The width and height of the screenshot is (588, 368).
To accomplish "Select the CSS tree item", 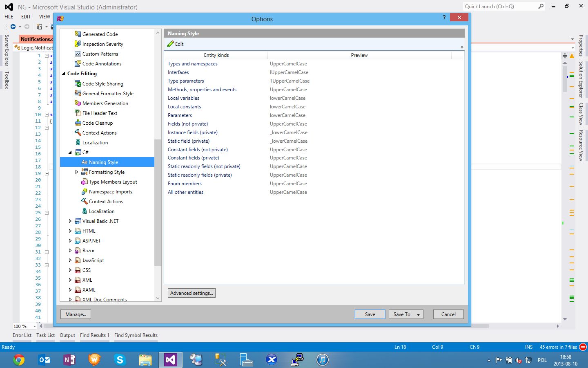I will tap(87, 270).
